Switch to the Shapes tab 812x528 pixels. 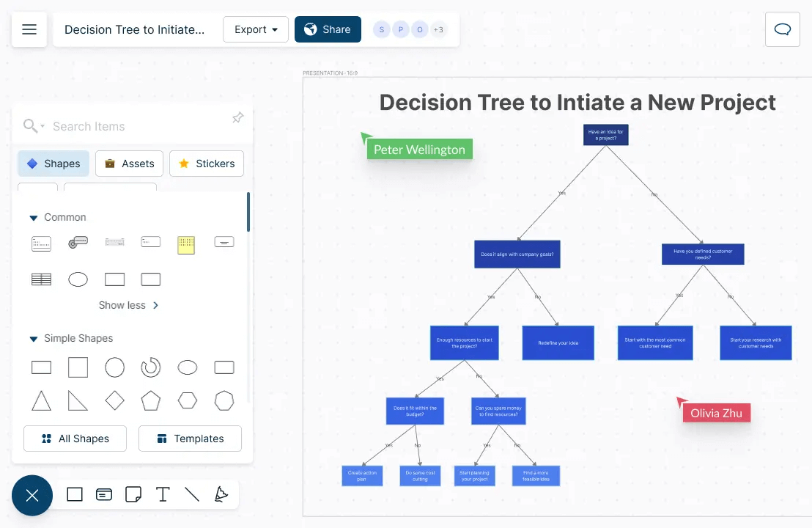coord(53,164)
